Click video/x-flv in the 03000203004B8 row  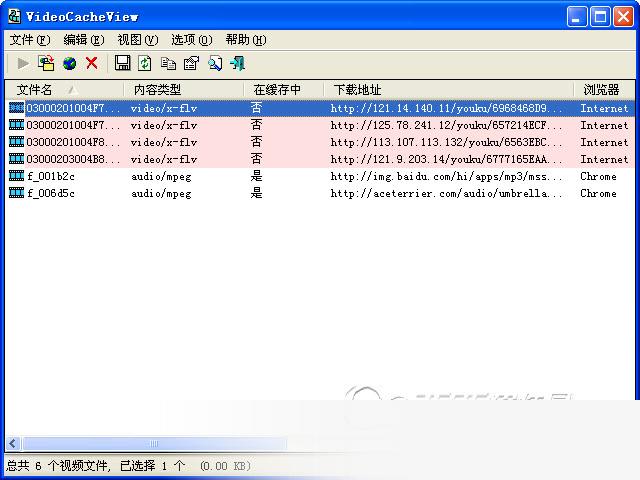pos(164,159)
